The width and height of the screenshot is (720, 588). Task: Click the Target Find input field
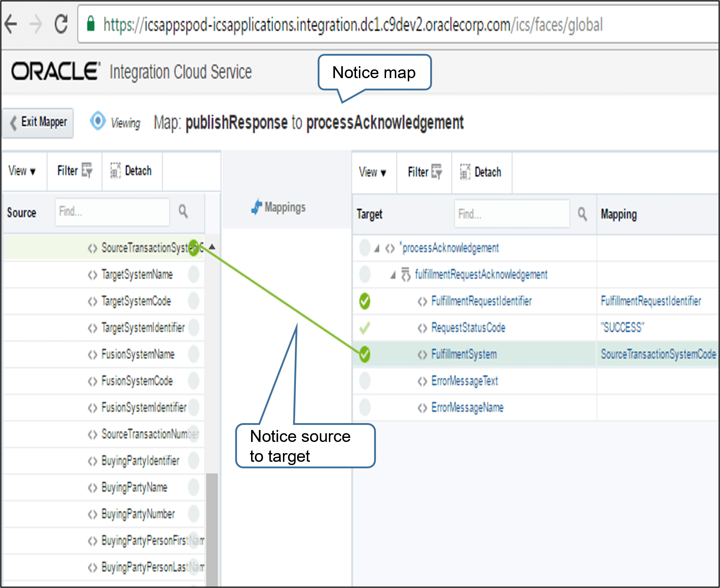click(x=511, y=214)
